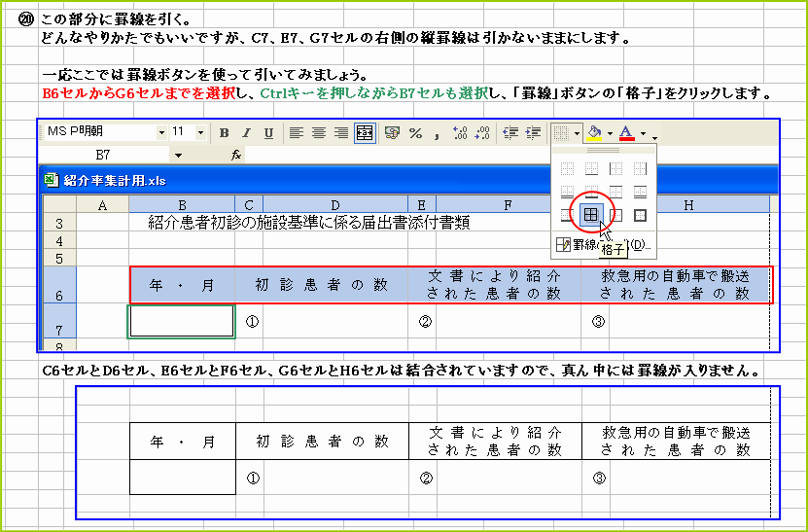Click cell C7 containing ①
The image size is (808, 532).
pos(250,321)
